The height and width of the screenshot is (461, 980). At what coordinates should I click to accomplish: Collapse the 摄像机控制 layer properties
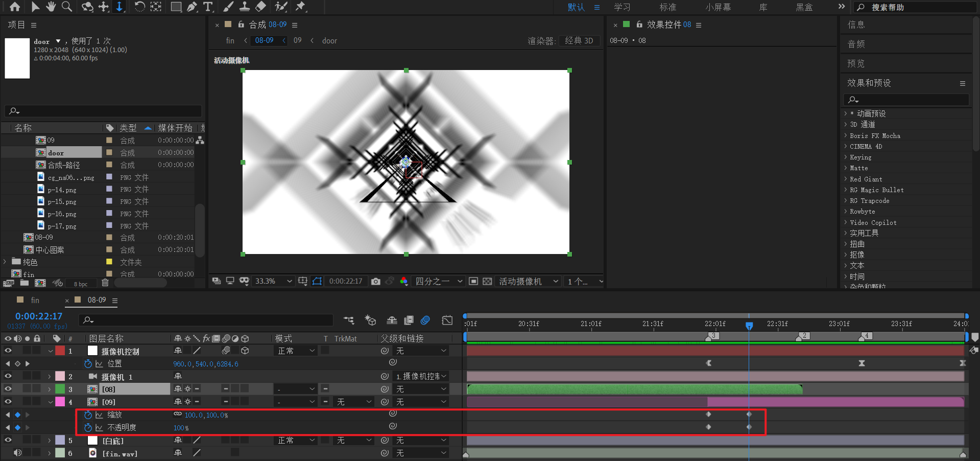point(50,351)
